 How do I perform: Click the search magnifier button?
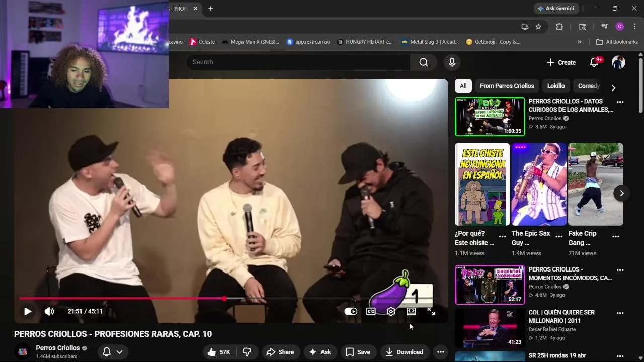[424, 62]
